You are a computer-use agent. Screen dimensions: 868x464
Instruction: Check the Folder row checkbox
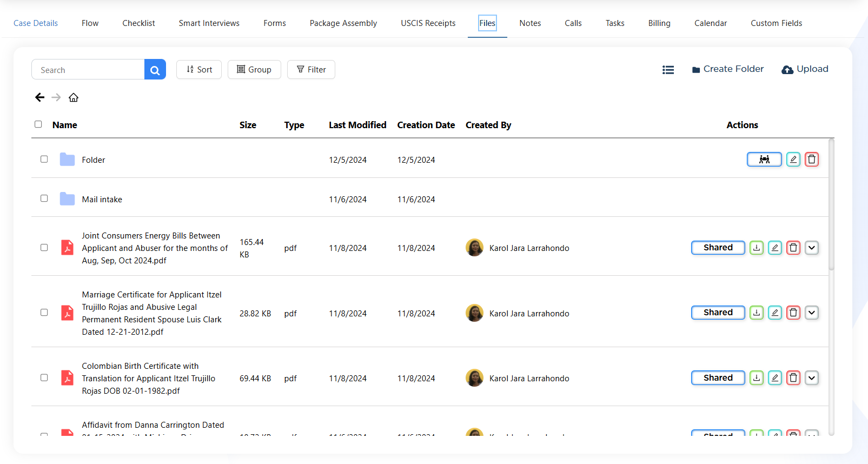(44, 159)
